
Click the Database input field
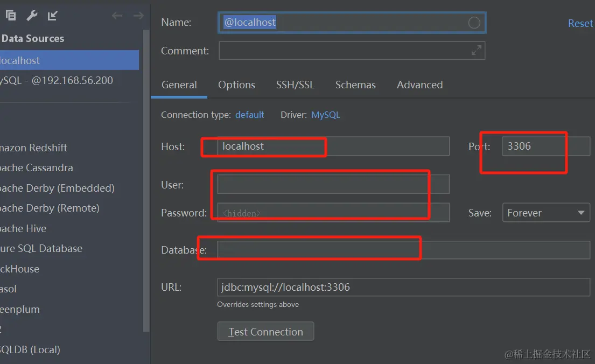[x=403, y=250]
